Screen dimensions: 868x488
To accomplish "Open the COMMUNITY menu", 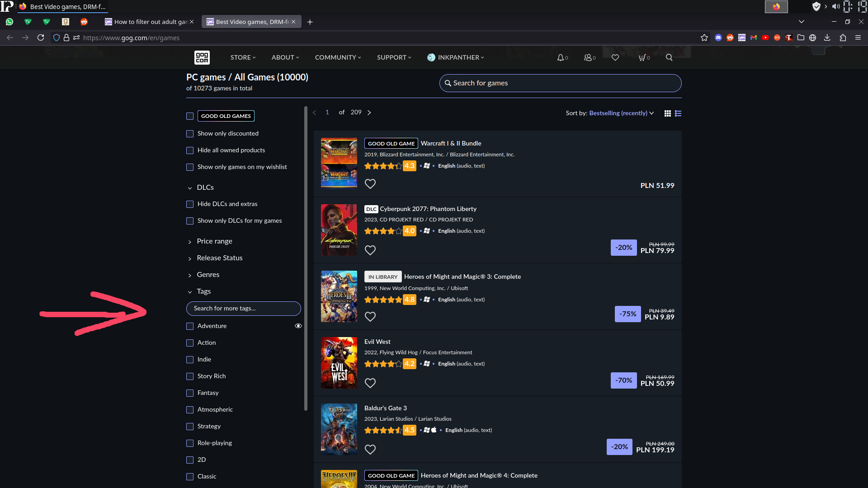I will tap(338, 57).
